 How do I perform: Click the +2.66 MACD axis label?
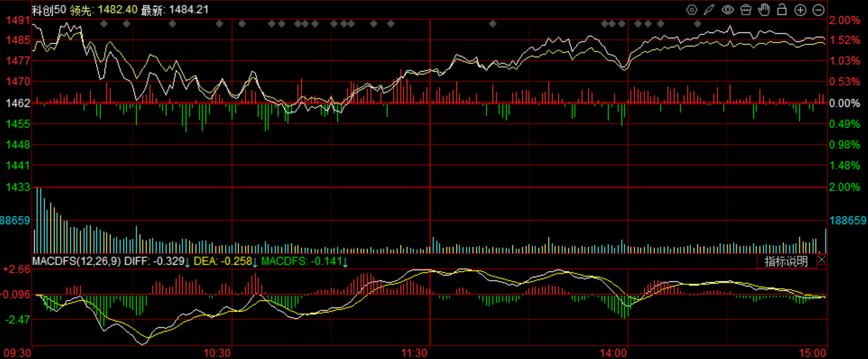coord(17,269)
